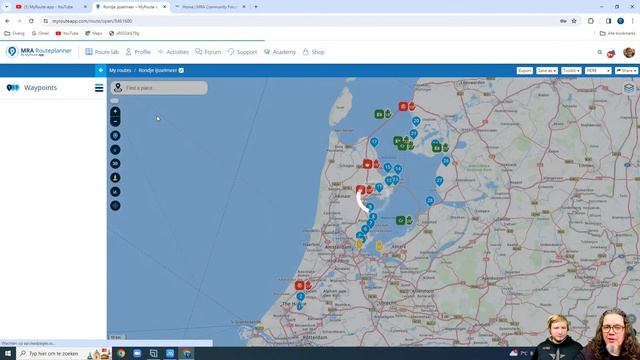640x360 pixels.
Task: Click the Find a place search field
Action: coord(159,88)
